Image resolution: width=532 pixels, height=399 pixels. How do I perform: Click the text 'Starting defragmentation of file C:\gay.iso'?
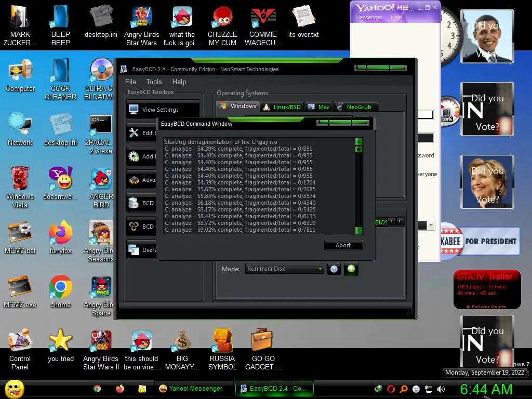click(221, 142)
